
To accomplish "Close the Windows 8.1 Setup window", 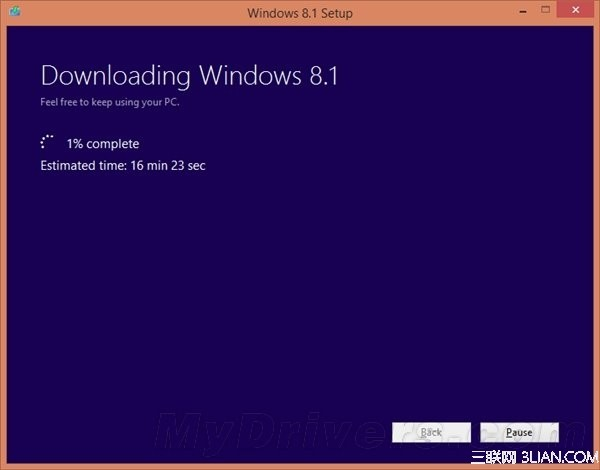I will pyautogui.click(x=576, y=10).
